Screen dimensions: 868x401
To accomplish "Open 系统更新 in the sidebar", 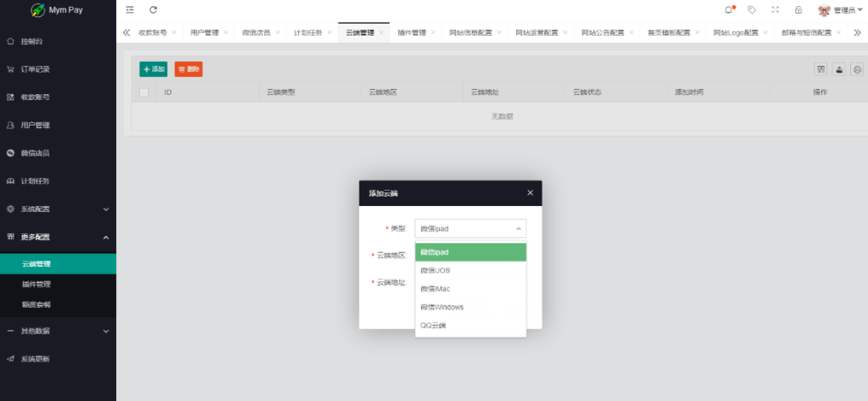I will click(x=58, y=359).
